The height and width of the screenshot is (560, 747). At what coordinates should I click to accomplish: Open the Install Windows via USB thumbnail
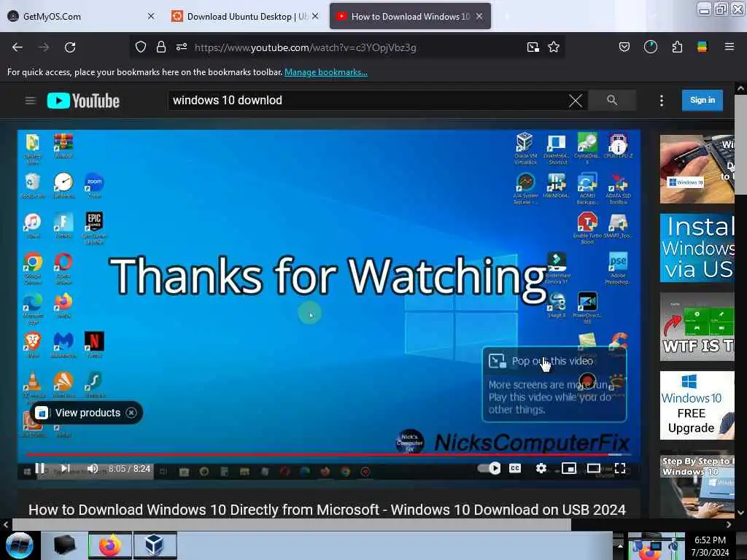point(697,248)
